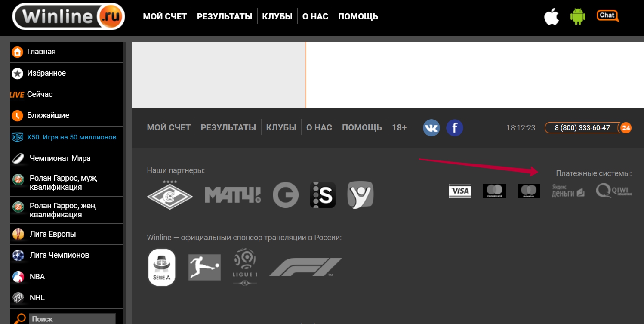This screenshot has width=644, height=324.
Task: Click the Winline.ru logo
Action: click(x=69, y=17)
